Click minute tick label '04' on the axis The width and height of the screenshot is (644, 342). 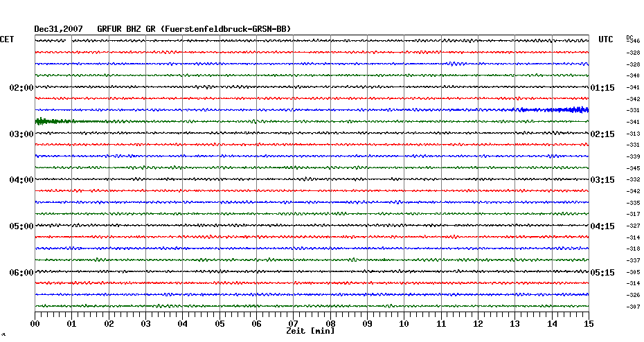183,324
